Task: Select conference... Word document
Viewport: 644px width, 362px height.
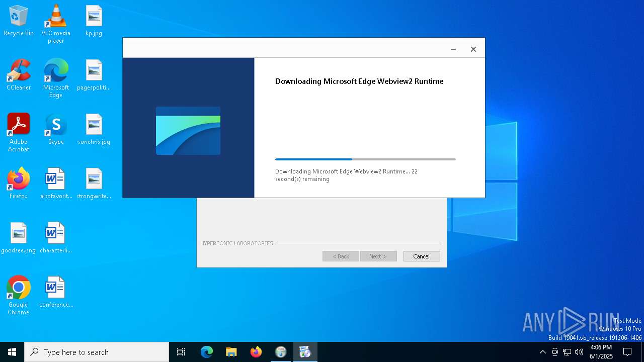Action: [x=56, y=293]
